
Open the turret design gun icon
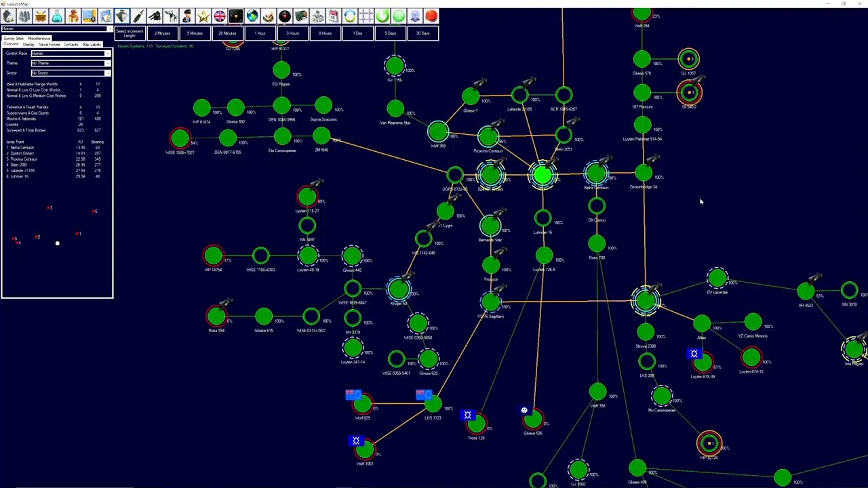click(x=155, y=16)
